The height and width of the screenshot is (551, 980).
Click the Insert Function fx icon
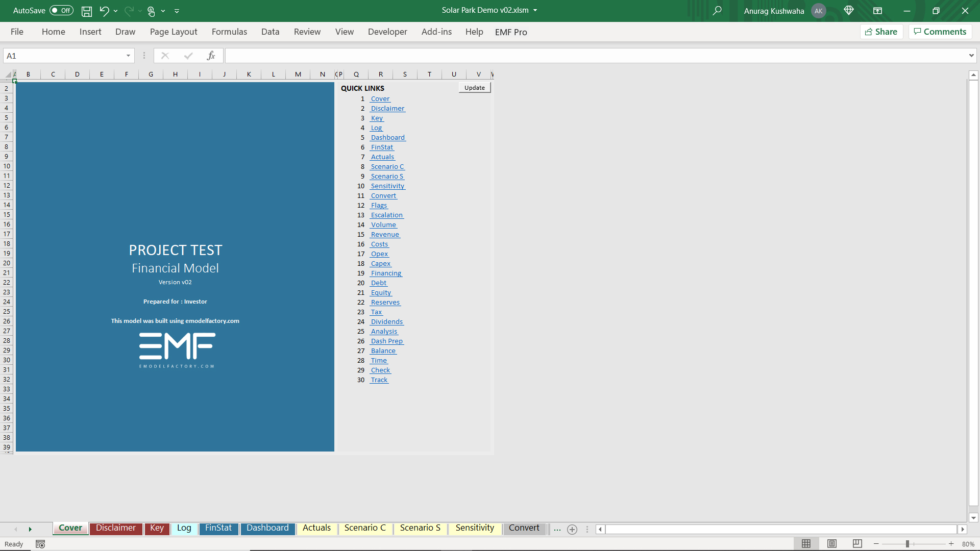(x=211, y=56)
